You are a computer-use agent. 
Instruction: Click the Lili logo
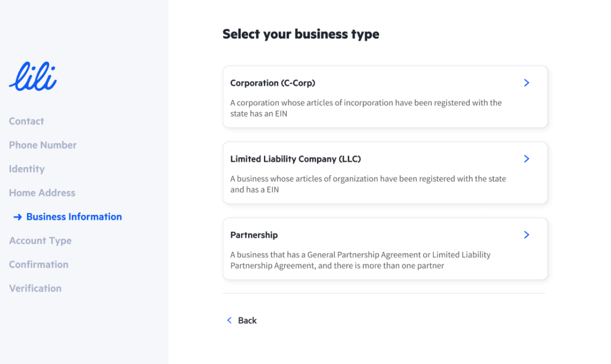[x=33, y=77]
